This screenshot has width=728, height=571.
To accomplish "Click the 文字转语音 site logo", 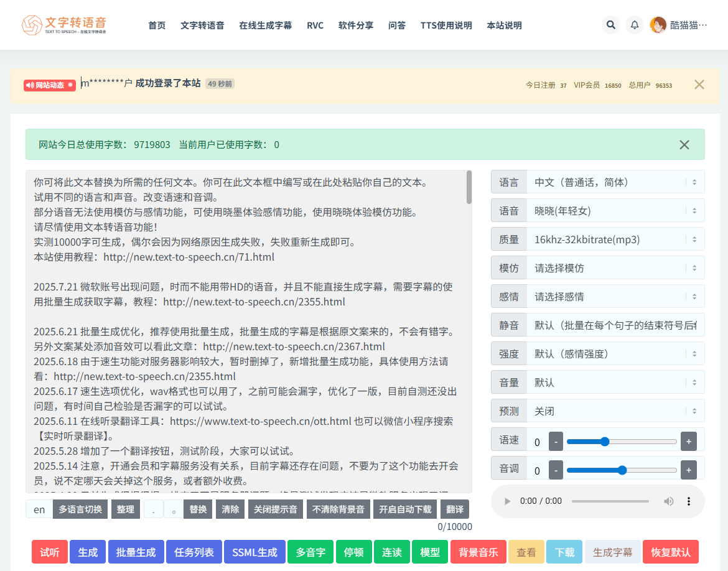I will tap(64, 25).
